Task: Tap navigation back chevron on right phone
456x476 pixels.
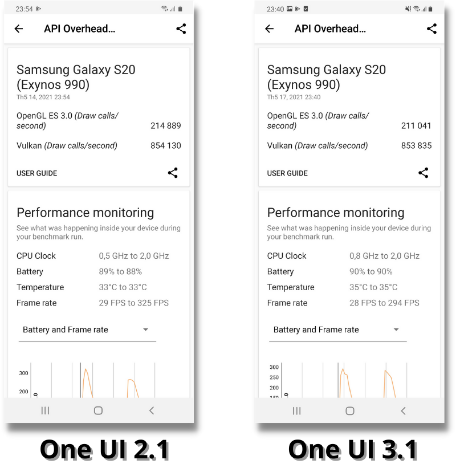Action: pyautogui.click(x=403, y=410)
